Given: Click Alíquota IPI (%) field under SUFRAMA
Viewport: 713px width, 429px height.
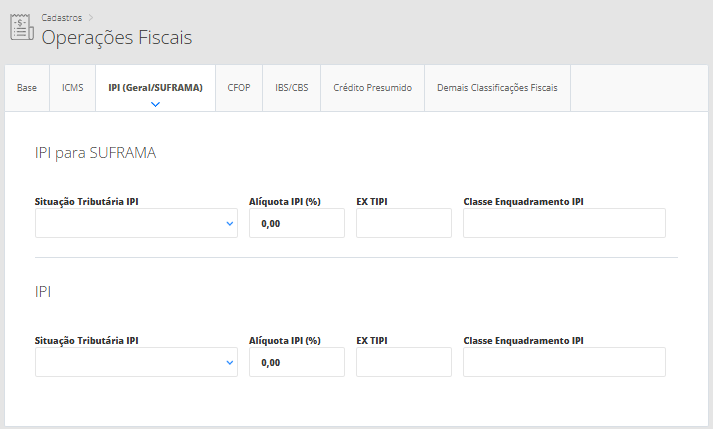Looking at the screenshot, I should point(296,224).
